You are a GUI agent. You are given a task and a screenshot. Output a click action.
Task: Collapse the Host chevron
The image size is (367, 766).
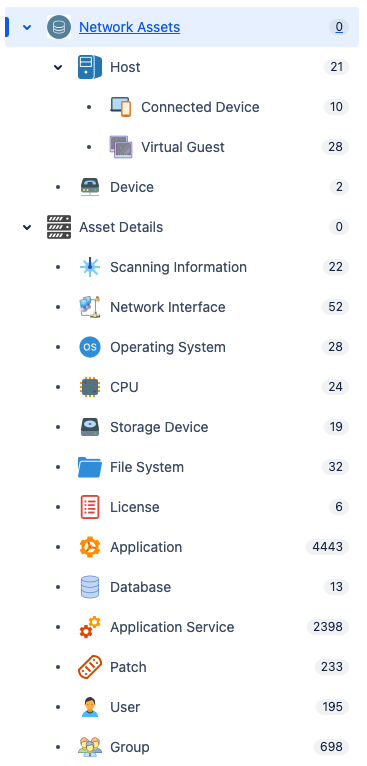tap(58, 67)
